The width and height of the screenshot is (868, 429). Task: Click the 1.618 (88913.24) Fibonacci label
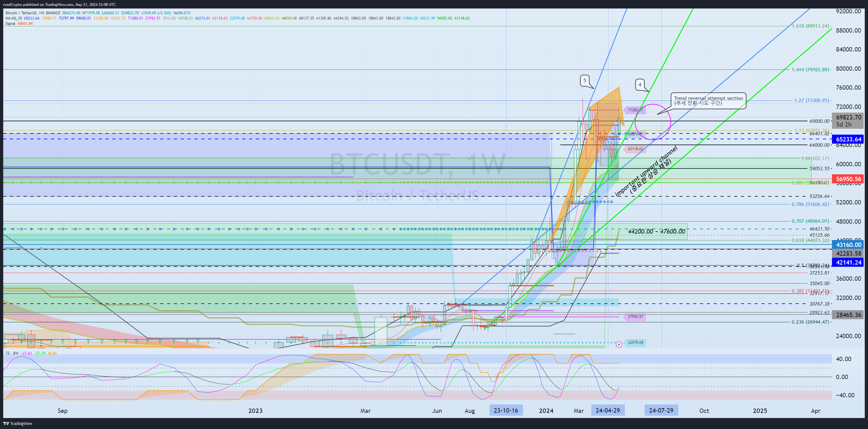(810, 26)
